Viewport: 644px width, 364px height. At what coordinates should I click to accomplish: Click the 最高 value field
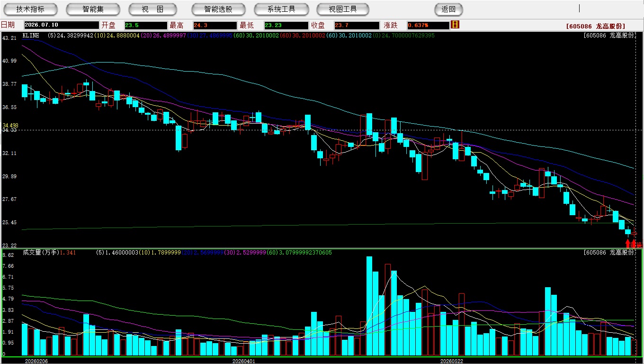[215, 25]
